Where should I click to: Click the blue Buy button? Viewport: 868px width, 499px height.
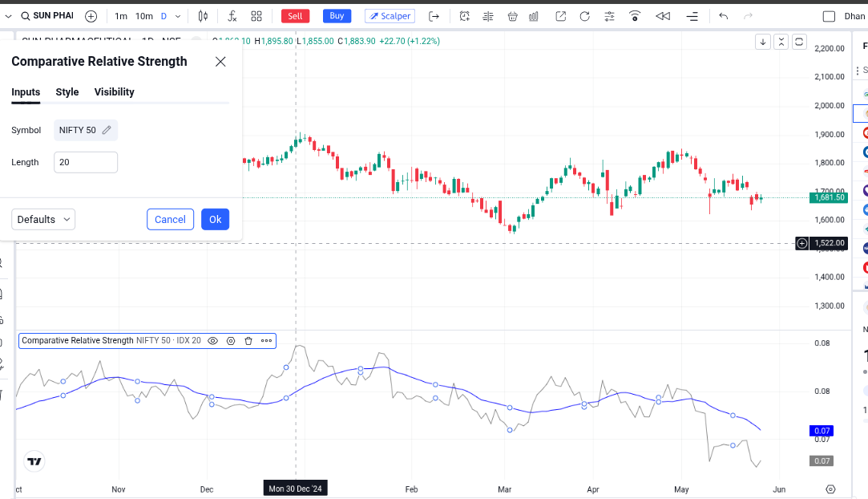point(337,16)
